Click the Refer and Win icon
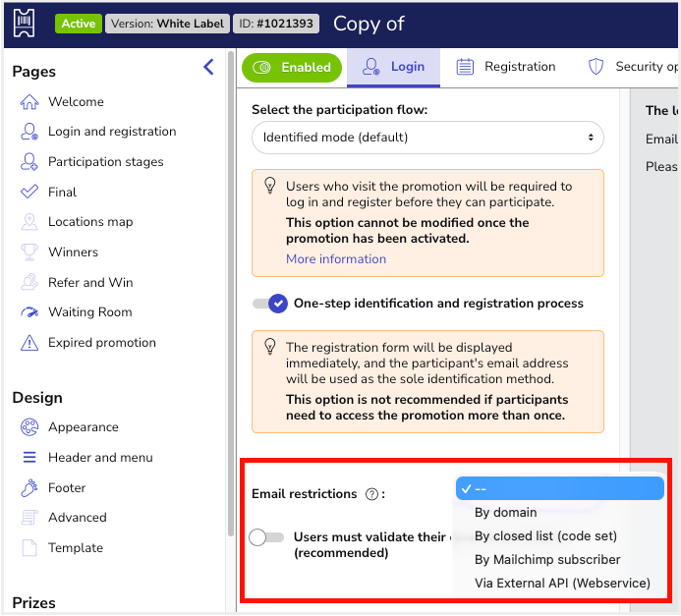Screen dimensions: 681x616 tap(29, 283)
